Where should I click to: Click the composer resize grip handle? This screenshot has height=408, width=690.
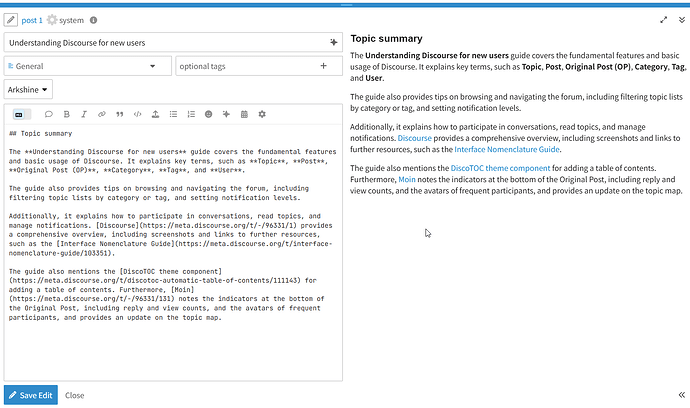point(346,5)
